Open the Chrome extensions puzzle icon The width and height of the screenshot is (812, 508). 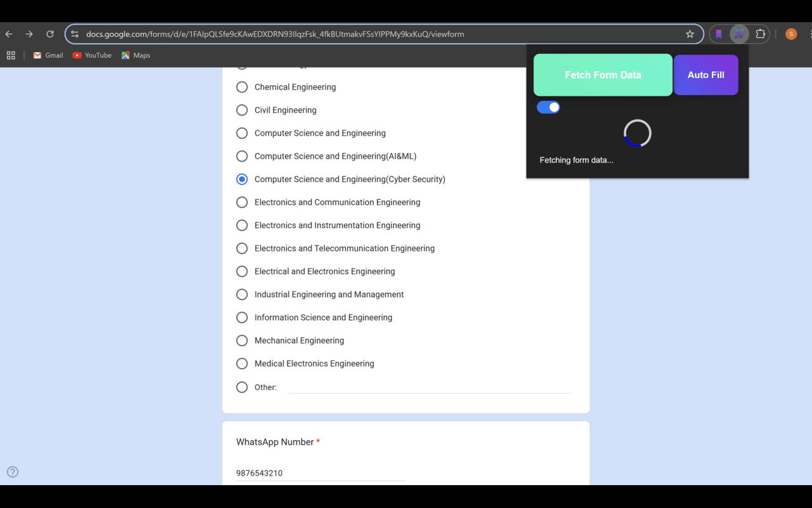pos(760,34)
